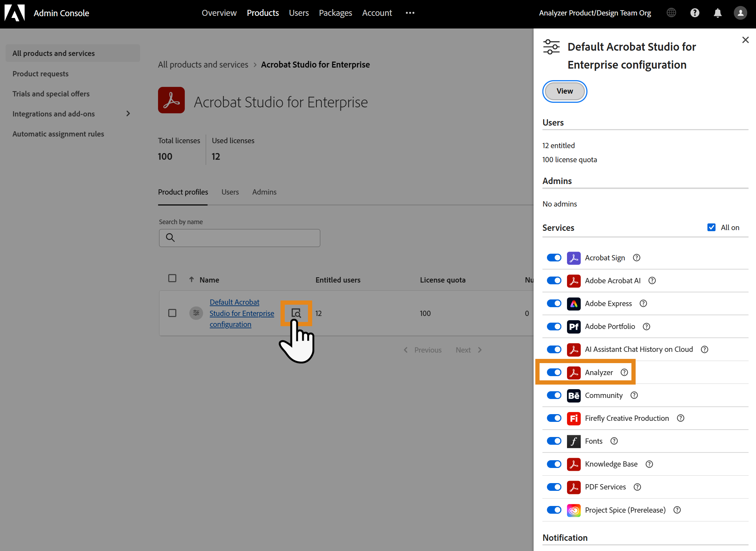
Task: Check the select-all checkbox in table header
Action: pos(172,278)
